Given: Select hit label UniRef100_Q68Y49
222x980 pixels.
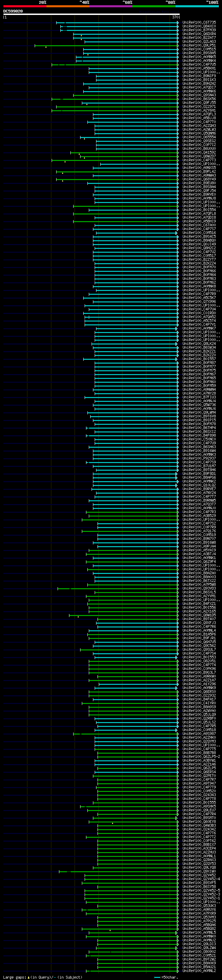Looking at the screenshot, I should pos(199,179).
